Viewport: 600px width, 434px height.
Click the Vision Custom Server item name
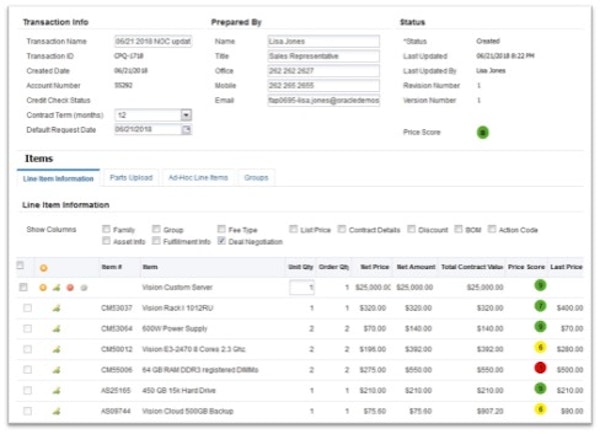click(177, 287)
